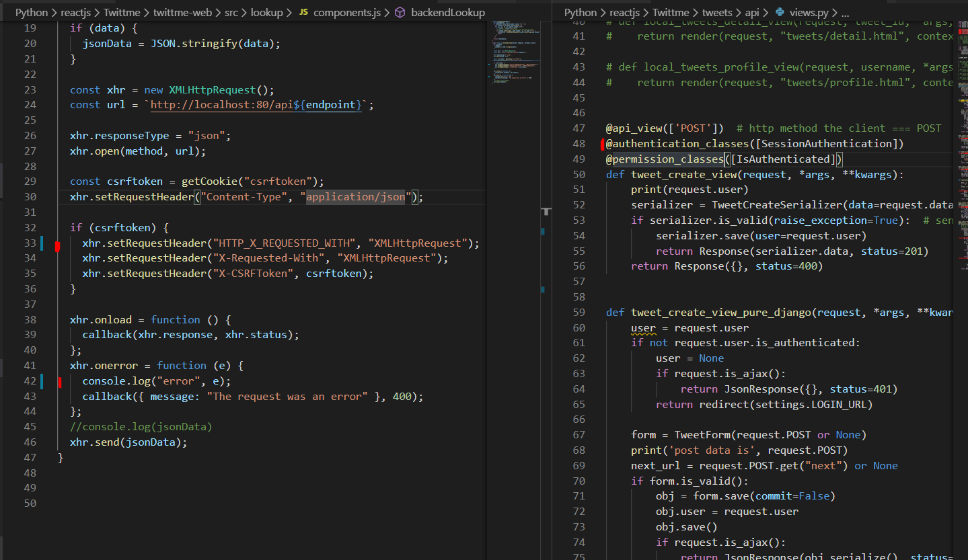Screen dimensions: 968x560
Task: Click 'tweet_create_view' function name on line 50
Action: coord(683,174)
